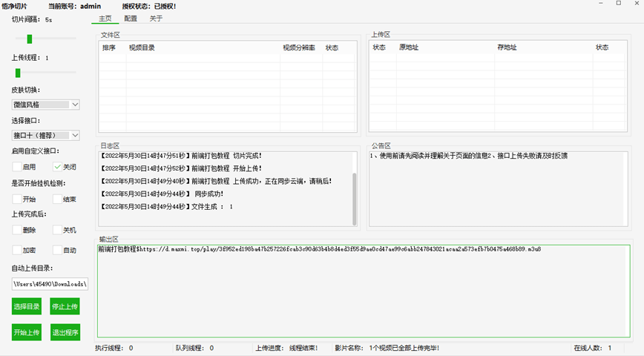Viewport: 644px width, 356px height.
Task: Select the 主页 tab
Action: (x=105, y=19)
